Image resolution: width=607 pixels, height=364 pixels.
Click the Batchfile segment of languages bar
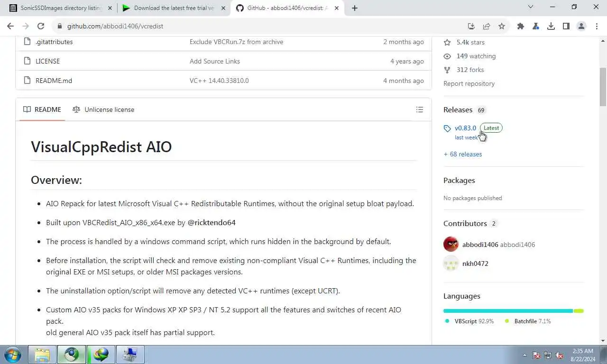pos(579,311)
